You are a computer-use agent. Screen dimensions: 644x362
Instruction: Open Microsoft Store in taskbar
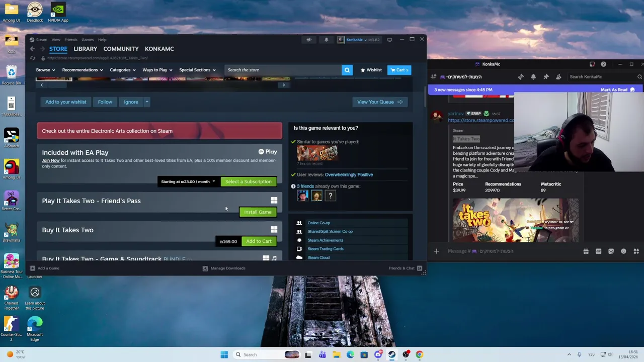pyautogui.click(x=364, y=354)
